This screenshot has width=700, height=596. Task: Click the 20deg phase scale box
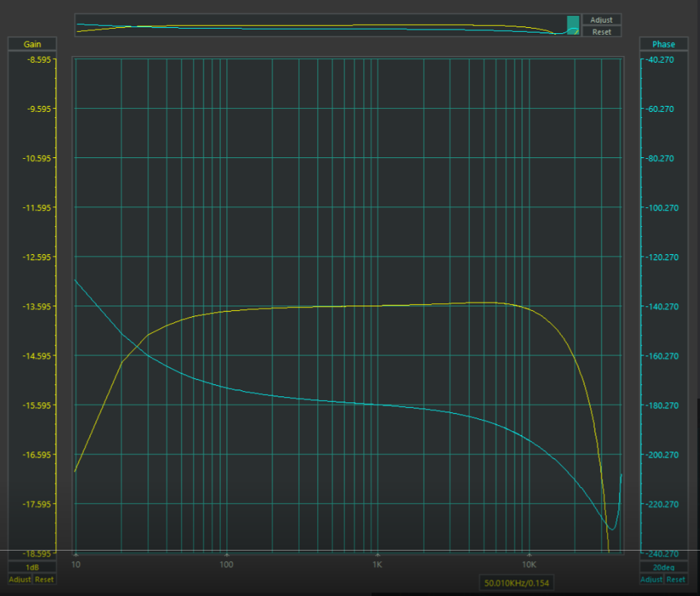tap(664, 567)
